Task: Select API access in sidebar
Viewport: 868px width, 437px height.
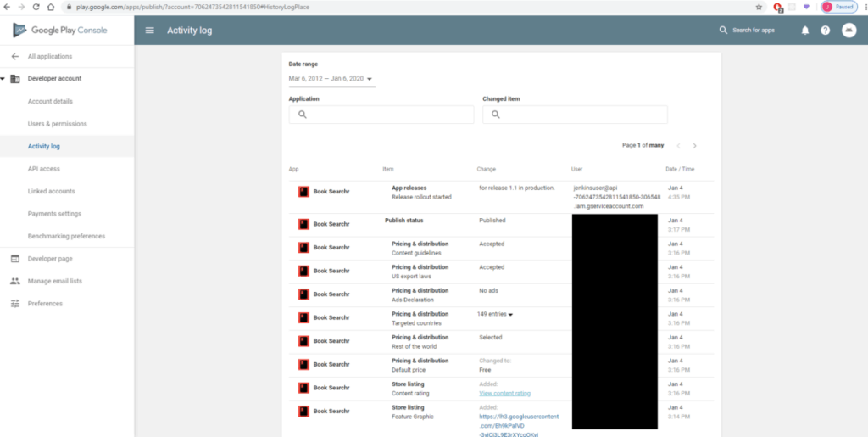Action: [x=44, y=169]
